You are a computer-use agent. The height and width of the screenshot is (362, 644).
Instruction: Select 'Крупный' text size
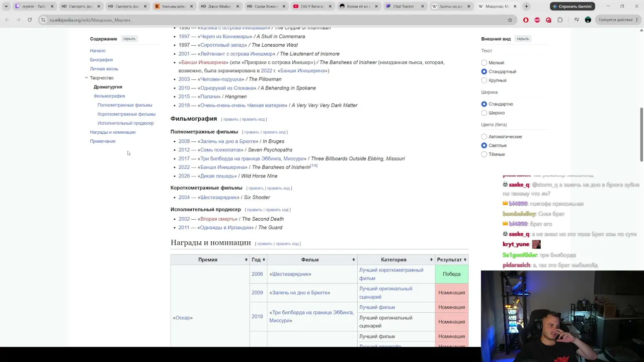(x=484, y=80)
